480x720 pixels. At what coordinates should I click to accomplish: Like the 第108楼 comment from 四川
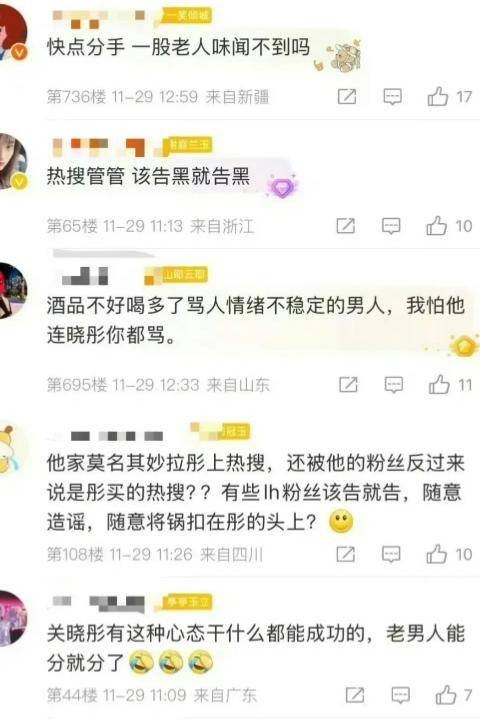coord(436,554)
